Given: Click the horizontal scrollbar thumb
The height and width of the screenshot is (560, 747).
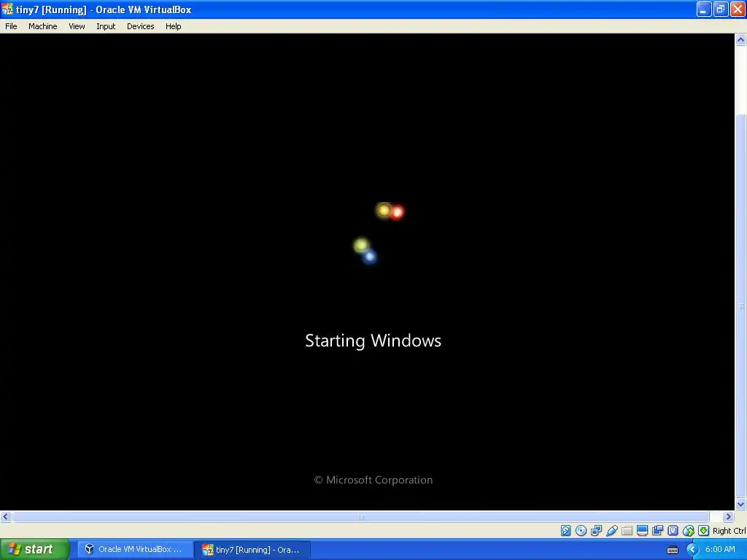Looking at the screenshot, I should pos(360,517).
